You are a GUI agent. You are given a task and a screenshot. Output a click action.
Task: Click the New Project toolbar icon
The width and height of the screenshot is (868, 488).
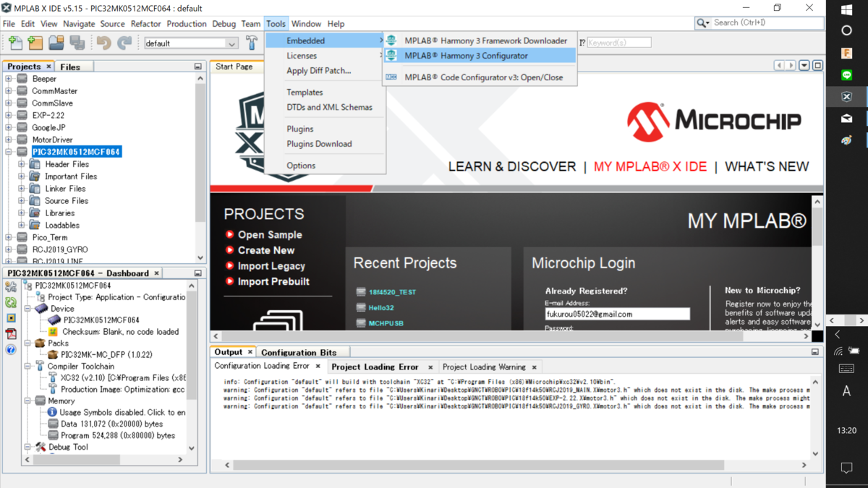coord(35,43)
